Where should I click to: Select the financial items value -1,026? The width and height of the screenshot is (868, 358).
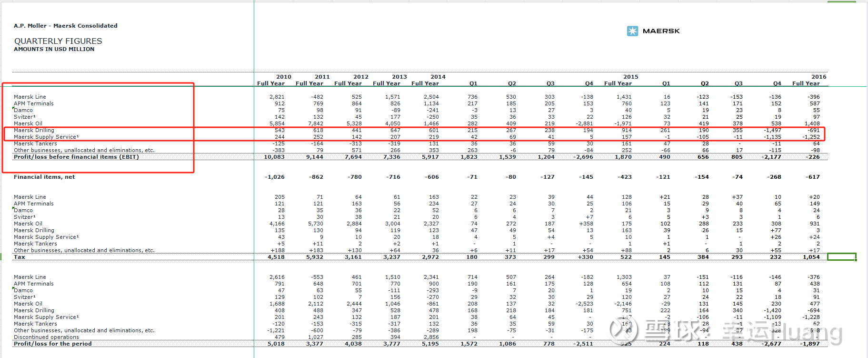(x=274, y=177)
